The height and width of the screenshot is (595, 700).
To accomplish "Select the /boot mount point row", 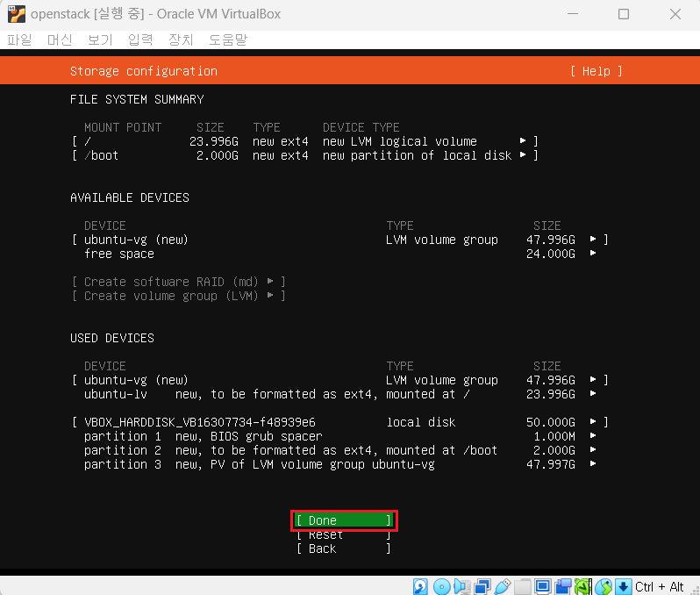I will 305,155.
